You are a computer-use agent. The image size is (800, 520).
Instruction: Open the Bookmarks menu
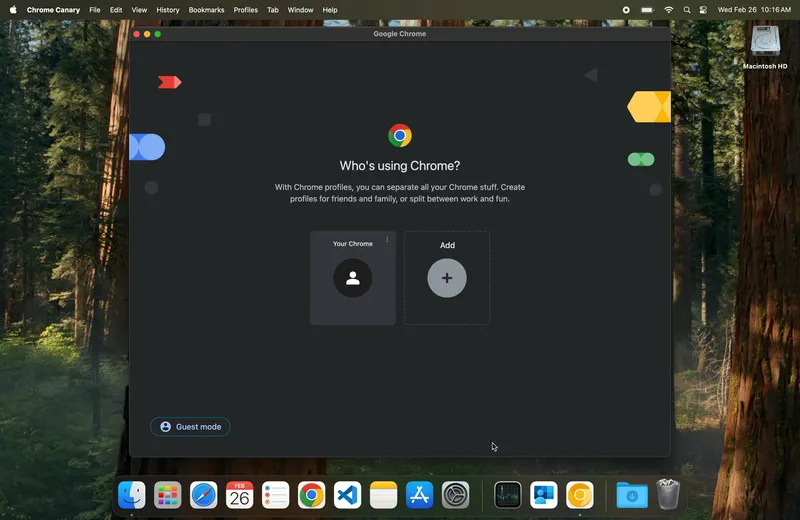tap(206, 10)
